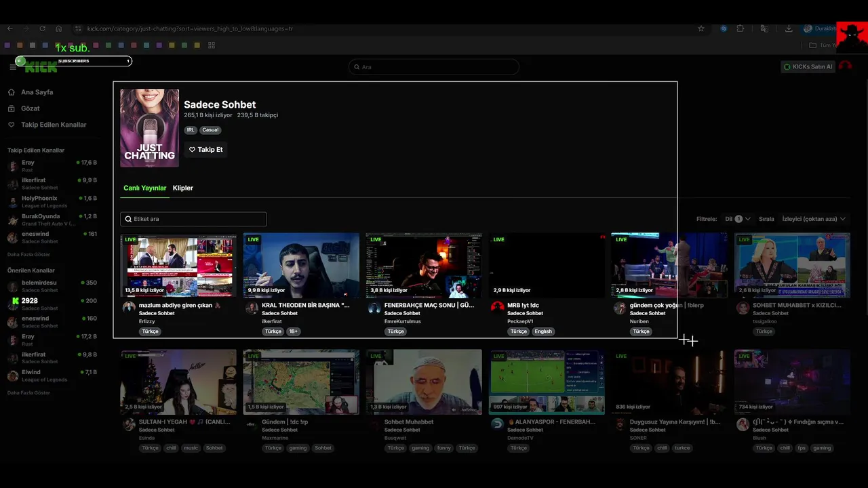Screen dimensions: 868x488
Task: Open Blush Fındığın sığma stream thumbnail
Action: [792, 382]
